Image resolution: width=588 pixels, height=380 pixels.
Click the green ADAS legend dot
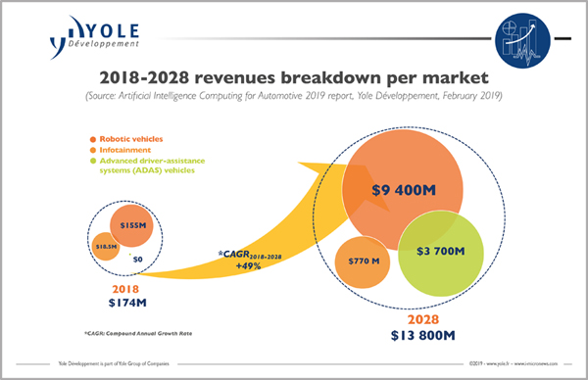(x=93, y=162)
